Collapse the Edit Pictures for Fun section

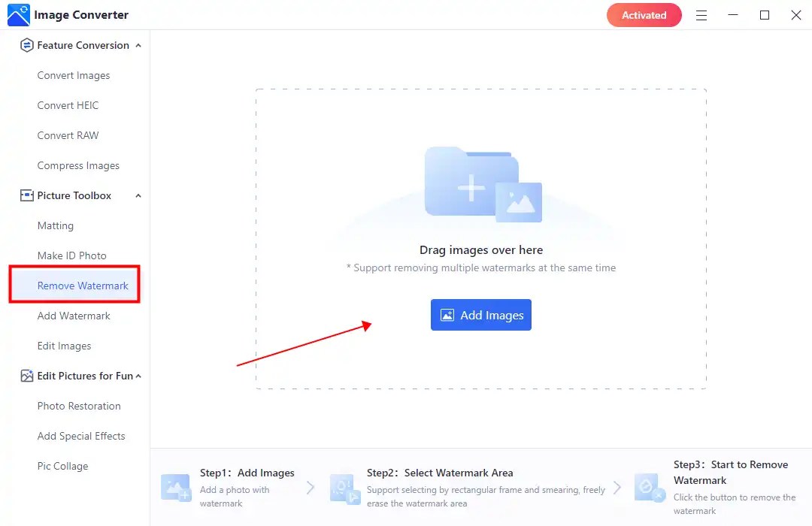[x=138, y=376]
